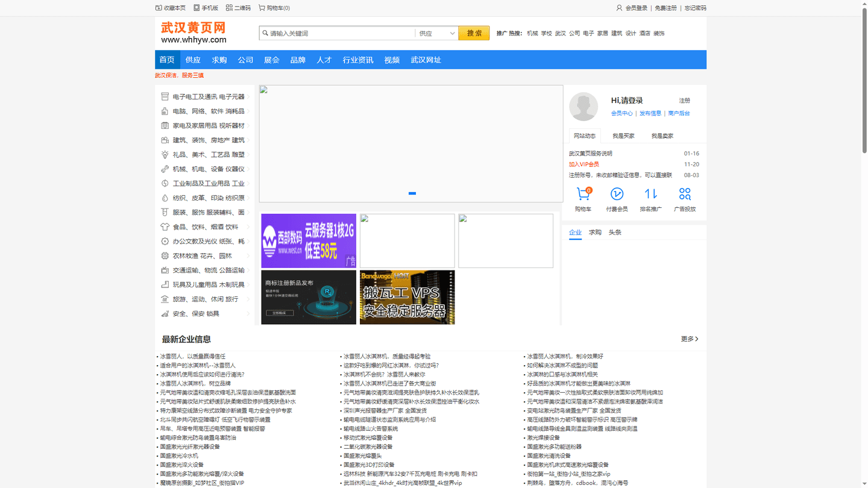Click the magnifier icon in search box
This screenshot has height=488, width=868.
pos(265,33)
